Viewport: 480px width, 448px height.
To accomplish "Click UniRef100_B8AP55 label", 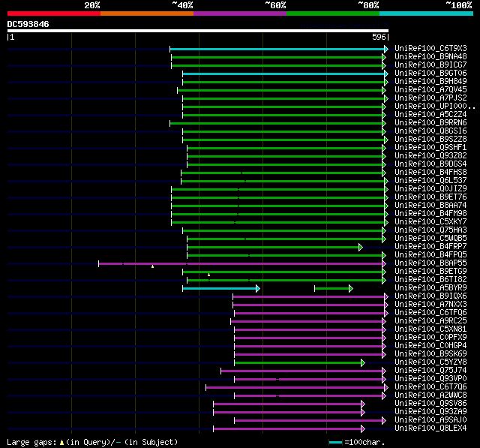I will point(430,263).
